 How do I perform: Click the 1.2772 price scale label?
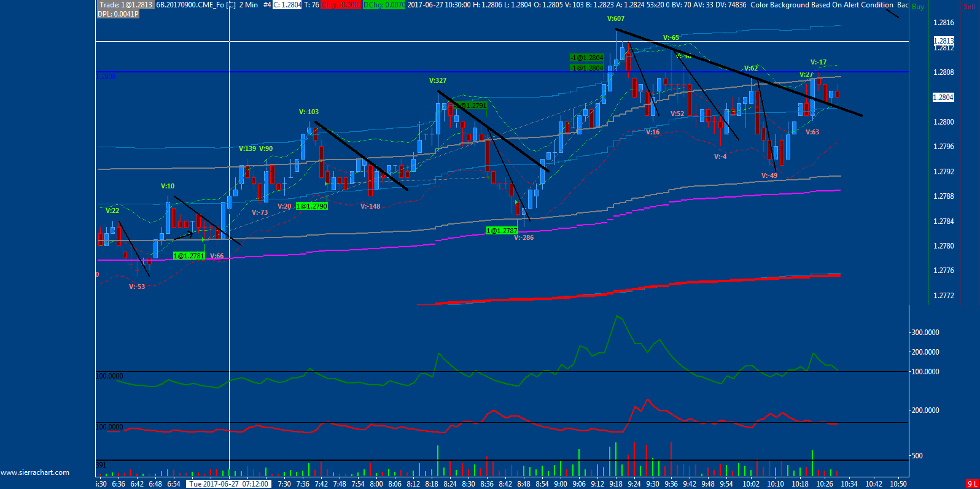944,295
